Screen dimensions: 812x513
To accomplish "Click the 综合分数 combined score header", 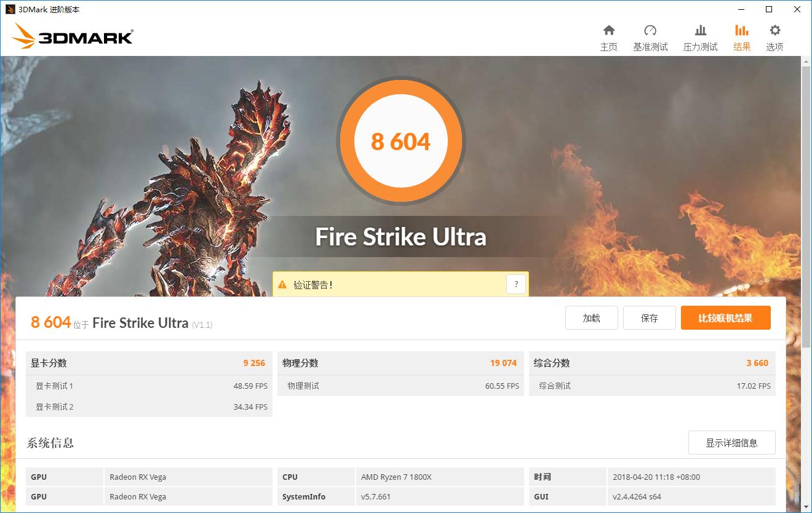I will coord(552,363).
